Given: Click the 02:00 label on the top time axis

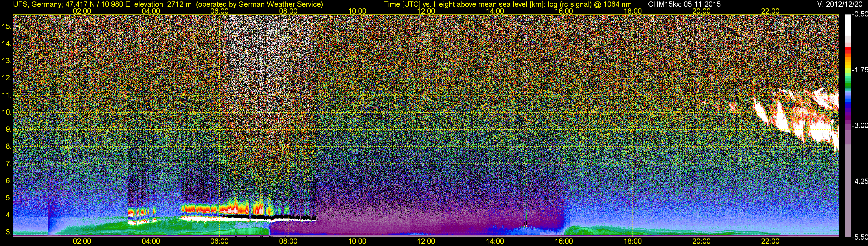Looking at the screenshot, I should point(82,11).
